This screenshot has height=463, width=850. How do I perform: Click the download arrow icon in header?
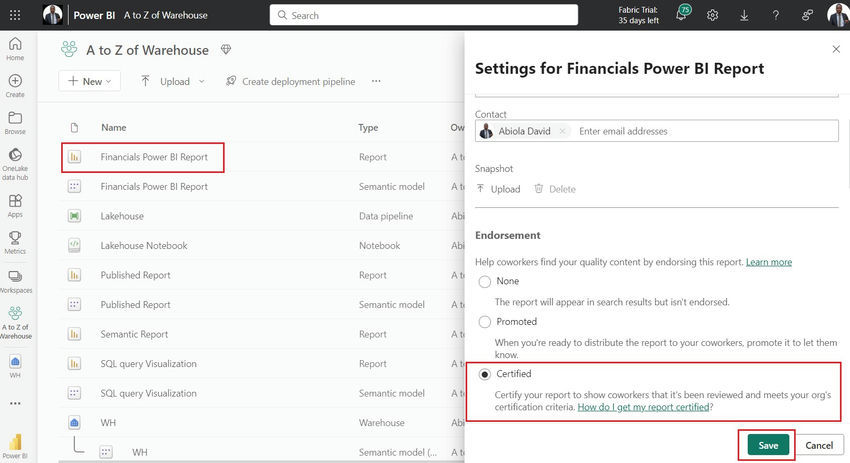click(x=744, y=15)
